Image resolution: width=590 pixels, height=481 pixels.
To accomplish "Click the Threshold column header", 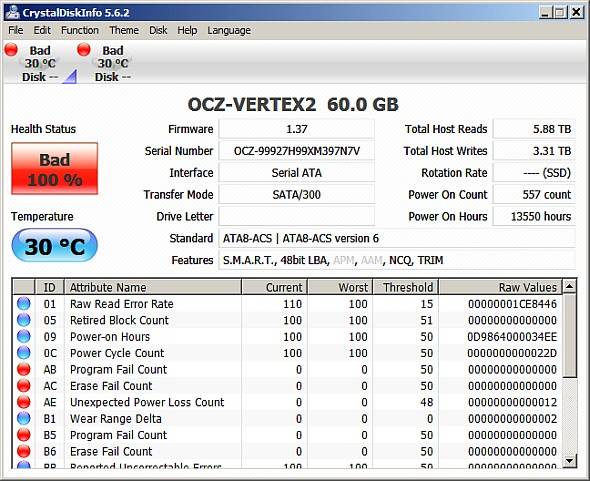I will (406, 287).
